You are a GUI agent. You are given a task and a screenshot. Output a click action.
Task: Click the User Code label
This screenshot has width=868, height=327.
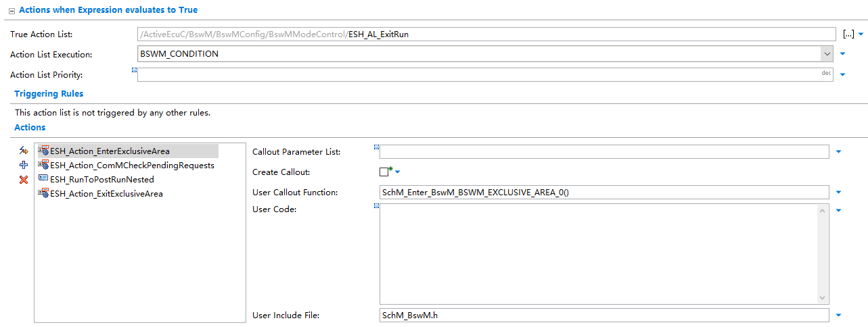[x=275, y=209]
